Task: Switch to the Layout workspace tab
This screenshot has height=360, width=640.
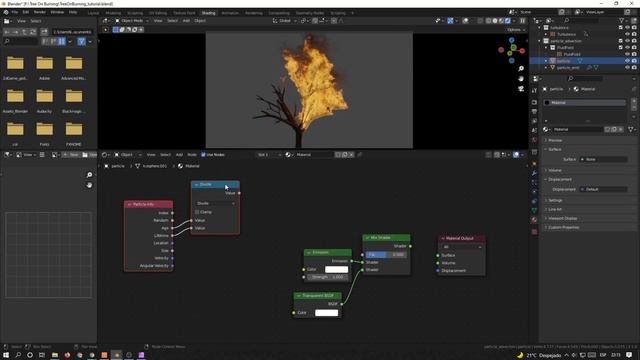Action: point(93,13)
